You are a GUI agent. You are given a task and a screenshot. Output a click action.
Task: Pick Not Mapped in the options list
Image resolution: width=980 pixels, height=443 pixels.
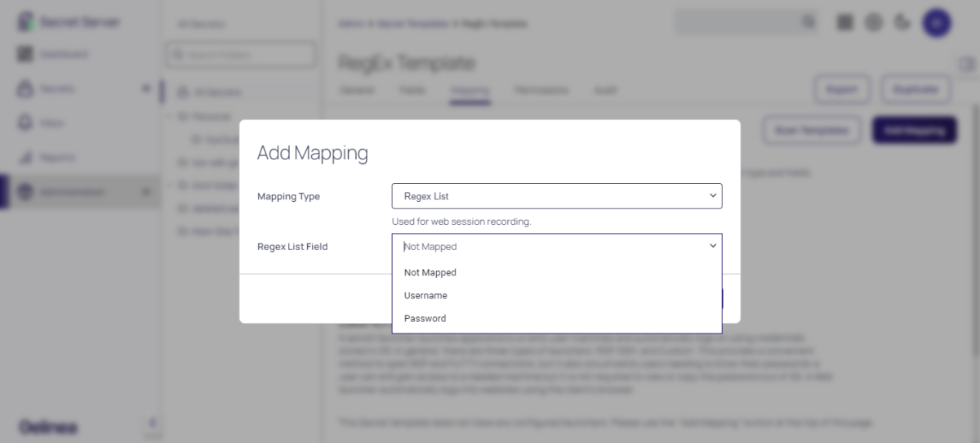(x=430, y=273)
